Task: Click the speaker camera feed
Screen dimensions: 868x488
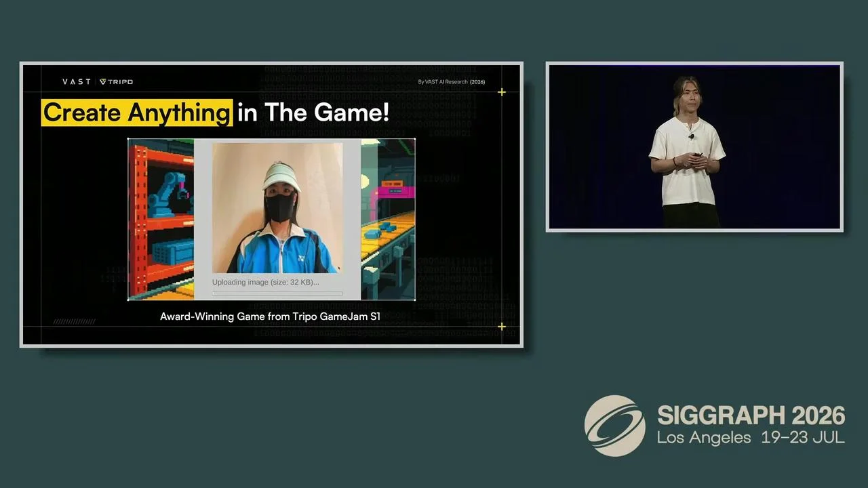Action: (x=694, y=147)
